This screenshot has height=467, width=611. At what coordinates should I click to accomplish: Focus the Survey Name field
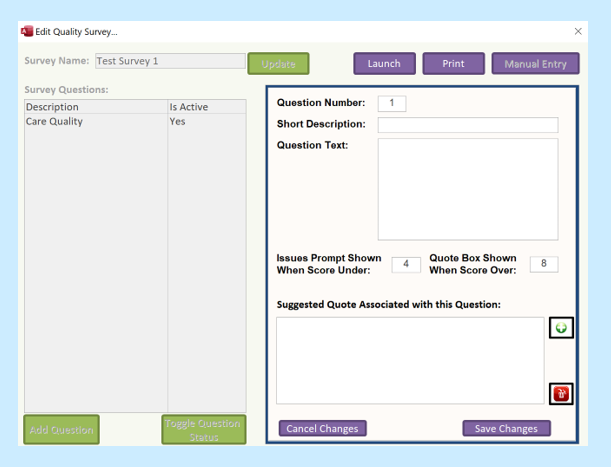(170, 61)
